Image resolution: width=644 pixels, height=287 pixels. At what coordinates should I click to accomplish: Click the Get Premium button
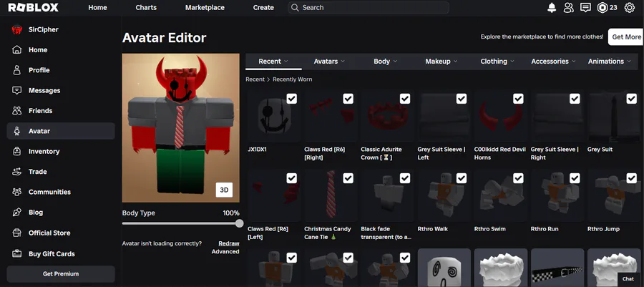coord(61,274)
